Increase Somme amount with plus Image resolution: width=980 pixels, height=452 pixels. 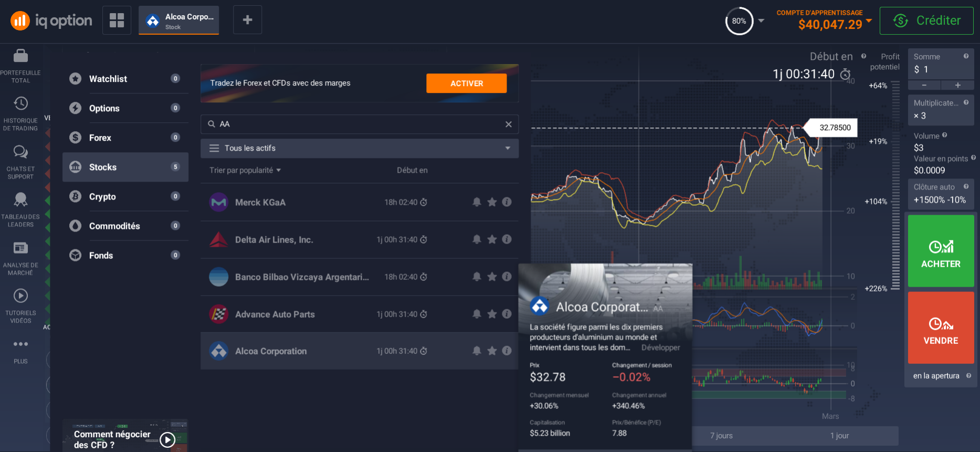click(957, 85)
